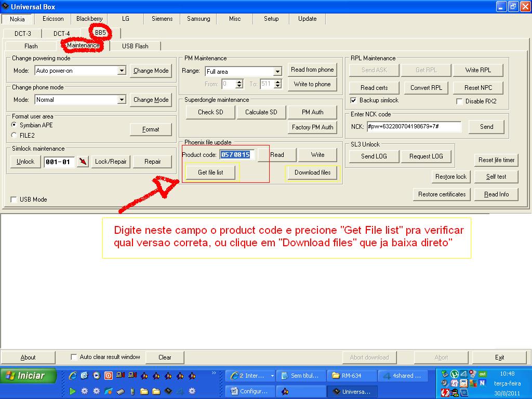Uncheck the Backup simlock option

click(x=354, y=100)
